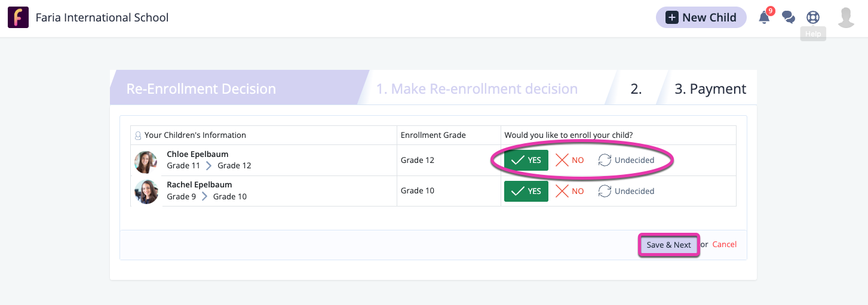This screenshot has height=305, width=868.
Task: Click the New Child button
Action: (701, 17)
